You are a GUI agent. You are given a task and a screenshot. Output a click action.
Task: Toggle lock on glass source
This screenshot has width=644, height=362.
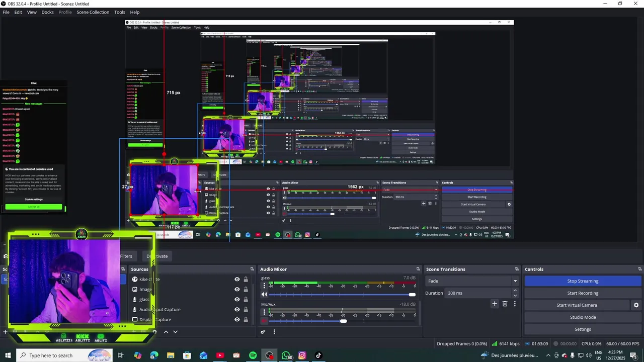(246, 300)
